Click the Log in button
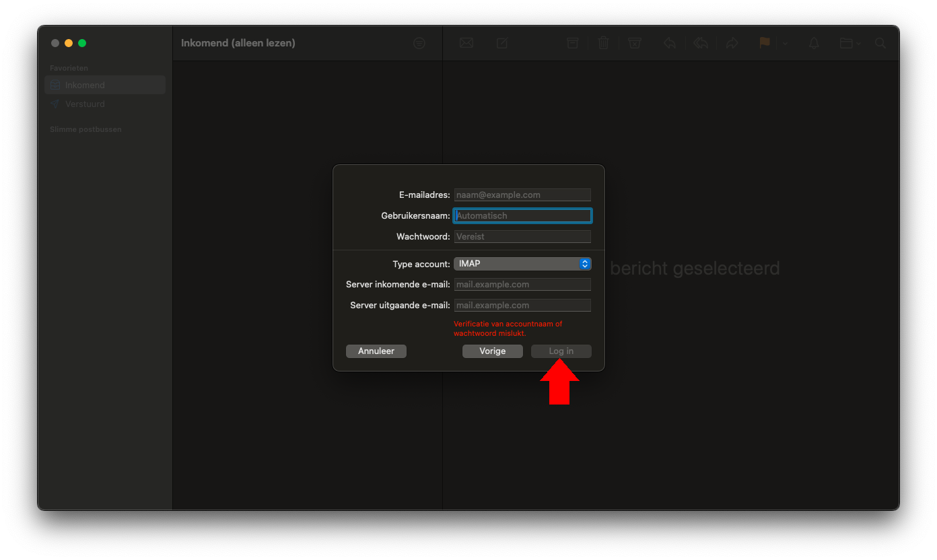 point(561,351)
